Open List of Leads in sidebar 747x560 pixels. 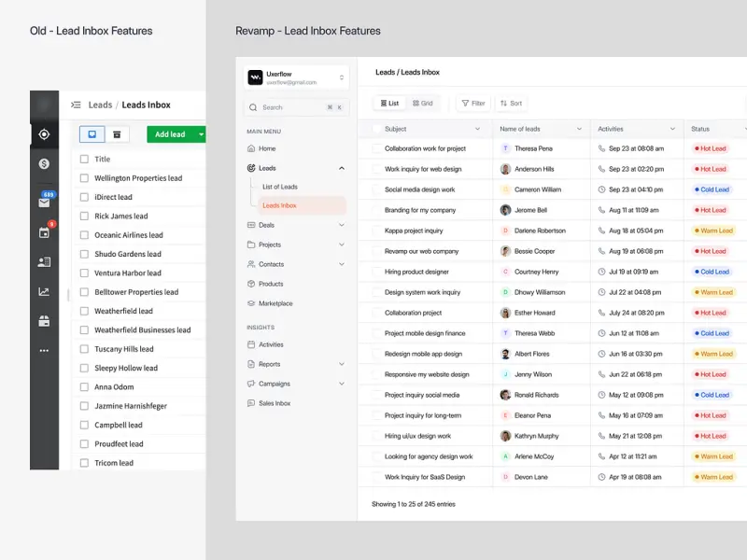[x=280, y=187]
